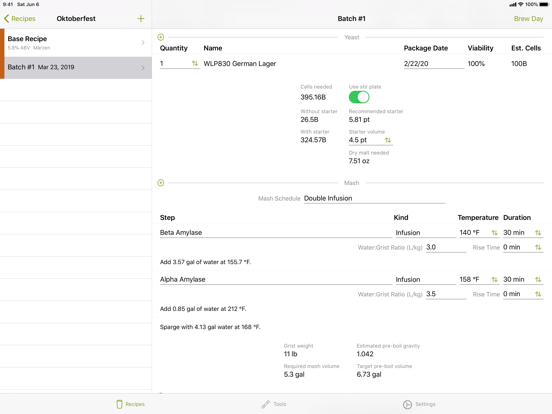Tap Estimated pre-boil gravity 1.042

pyautogui.click(x=365, y=354)
